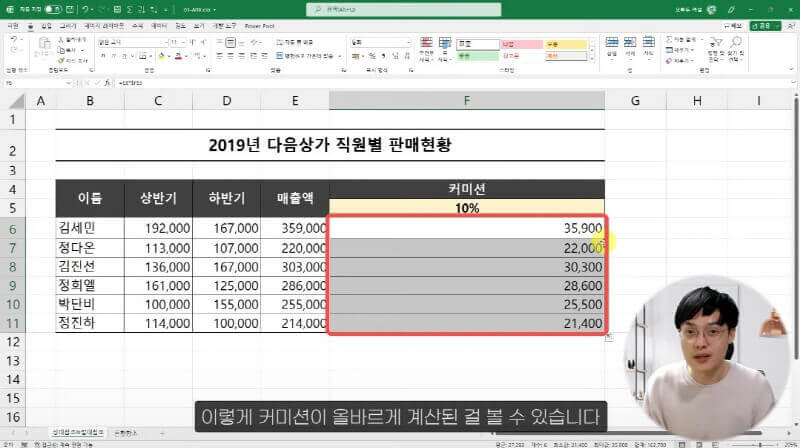
Task: Click the row 6 header
Action: click(12, 229)
